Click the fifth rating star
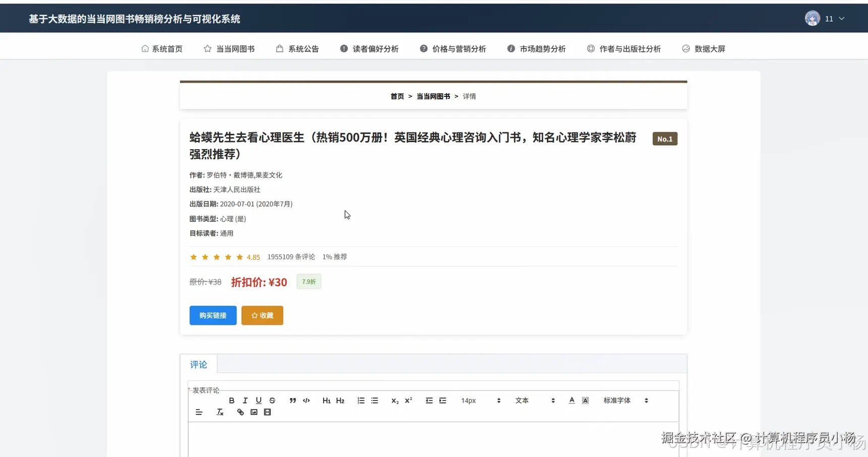Screen dimensions: 868x457 240,257
